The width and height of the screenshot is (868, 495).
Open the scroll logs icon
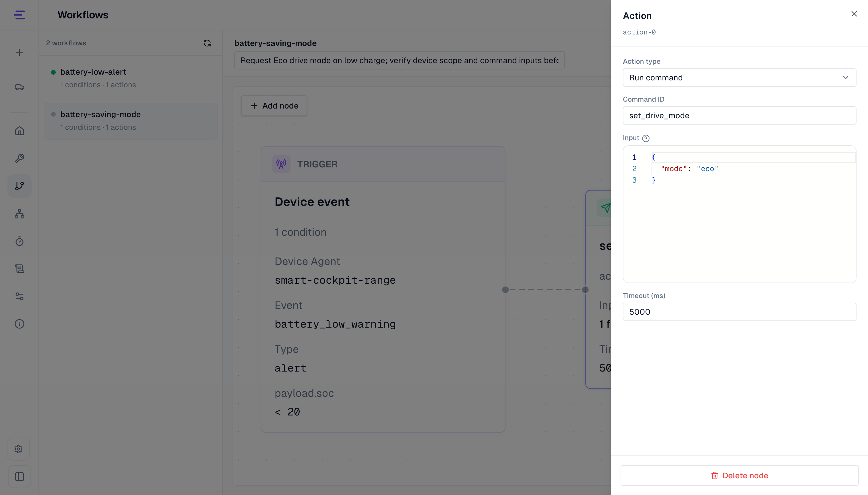[x=19, y=269]
